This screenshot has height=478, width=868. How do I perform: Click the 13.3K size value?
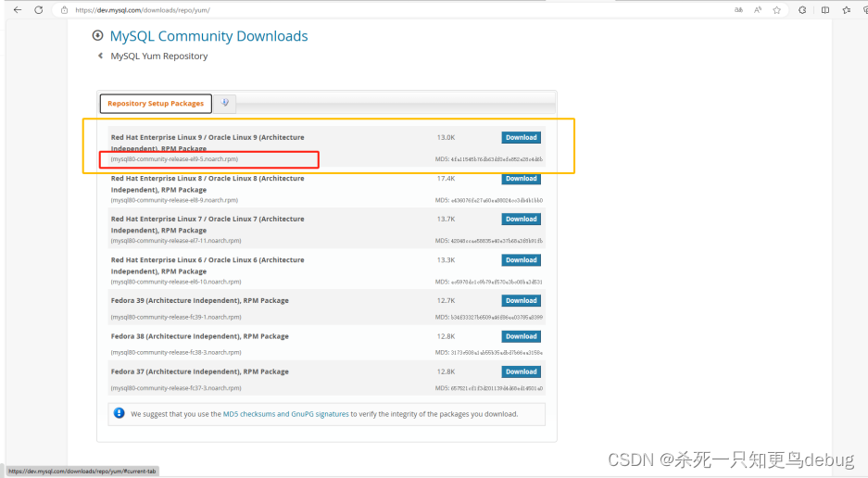tap(446, 259)
